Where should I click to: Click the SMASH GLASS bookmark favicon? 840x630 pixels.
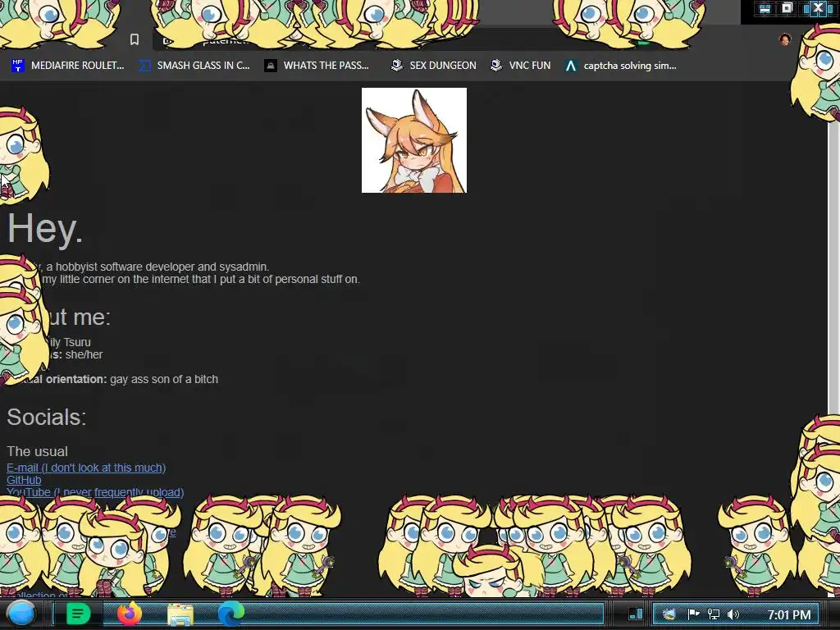tap(144, 66)
